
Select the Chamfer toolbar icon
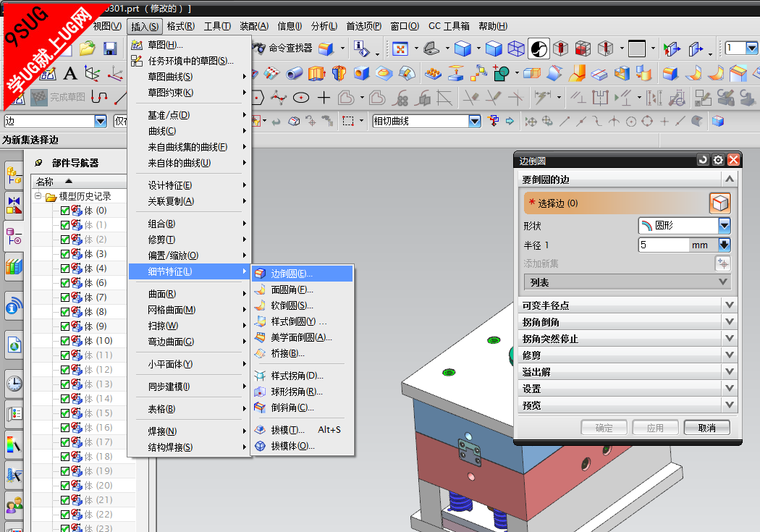click(x=738, y=73)
